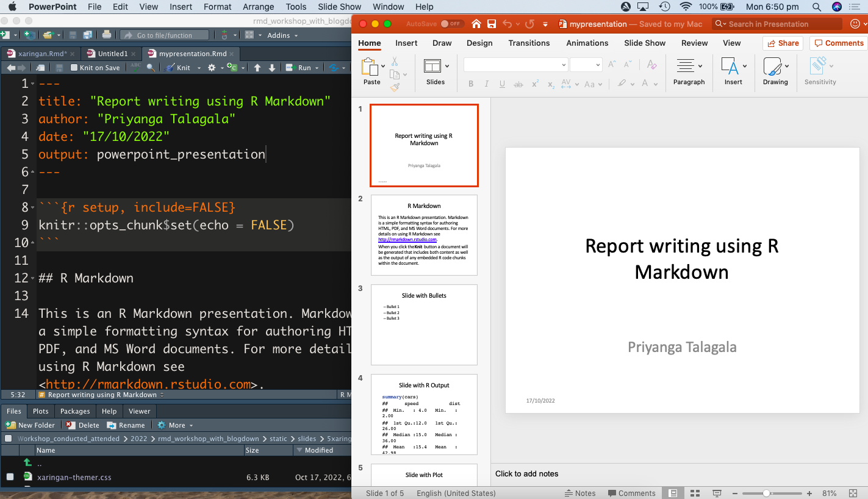Go to previous chunk with up arrow icon
The image size is (868, 499).
point(257,68)
